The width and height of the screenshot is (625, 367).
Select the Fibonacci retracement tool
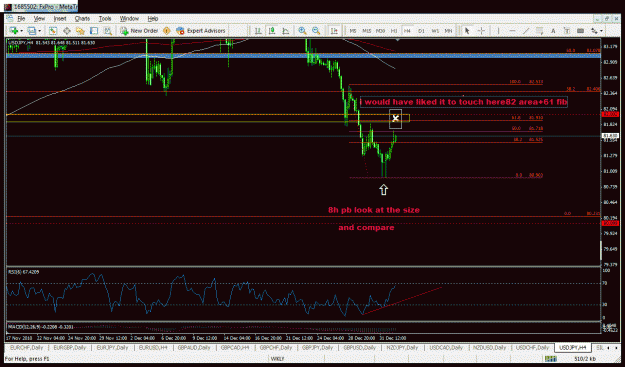(540, 31)
